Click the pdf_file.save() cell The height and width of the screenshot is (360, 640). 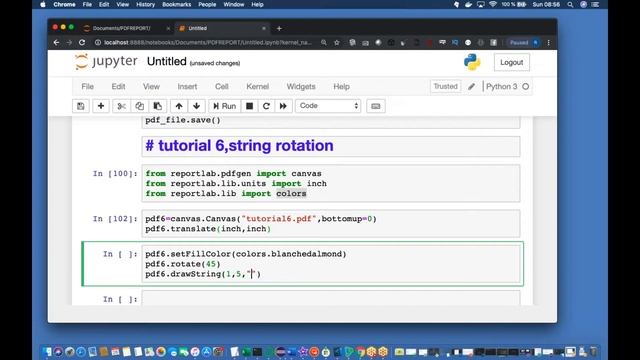click(331, 121)
